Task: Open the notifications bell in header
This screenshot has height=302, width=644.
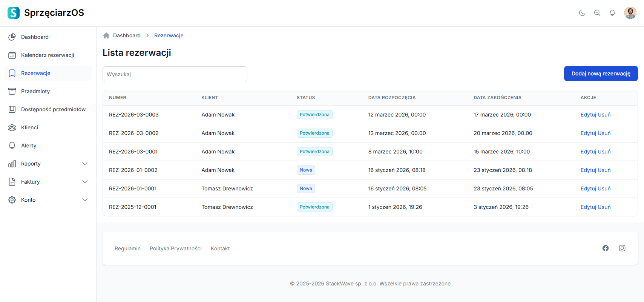Action: (612, 13)
